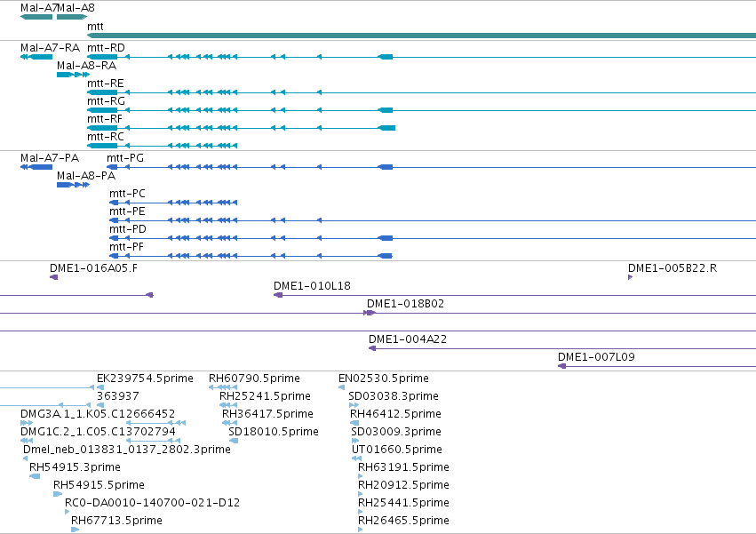
Task: Click the RH54915.3prime EST label
Action: [75, 468]
